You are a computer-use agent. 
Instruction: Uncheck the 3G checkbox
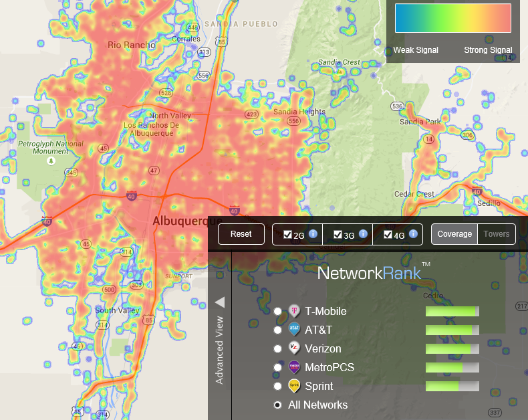point(338,234)
